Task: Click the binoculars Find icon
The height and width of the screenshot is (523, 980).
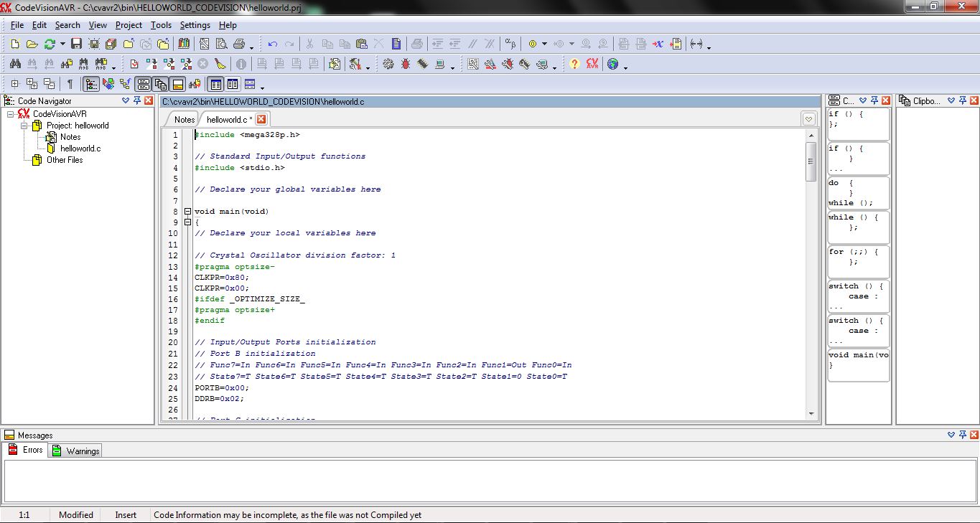Action: point(14,64)
